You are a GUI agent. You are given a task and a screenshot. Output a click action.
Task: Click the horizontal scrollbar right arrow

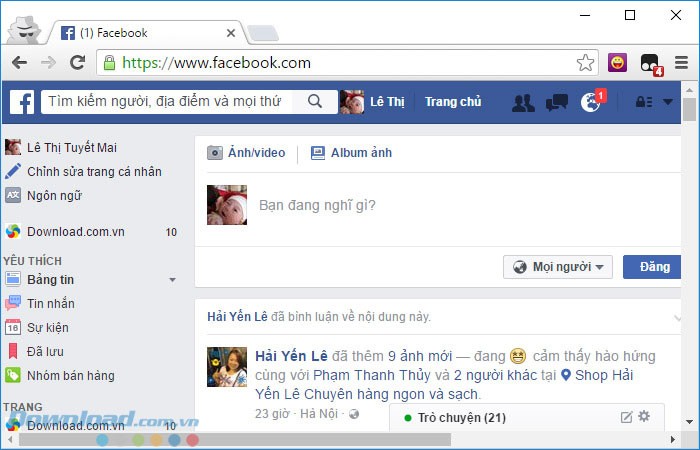672,440
